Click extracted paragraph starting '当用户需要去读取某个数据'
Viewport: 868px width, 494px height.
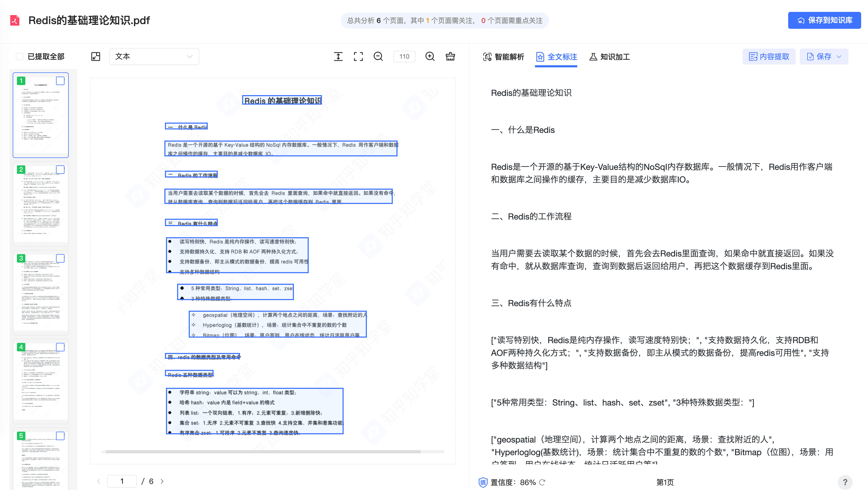[x=662, y=260]
